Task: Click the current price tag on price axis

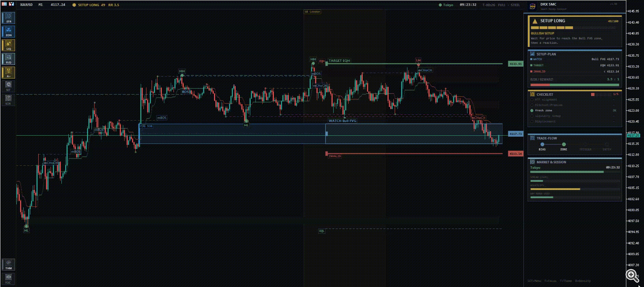Action: pos(633,135)
